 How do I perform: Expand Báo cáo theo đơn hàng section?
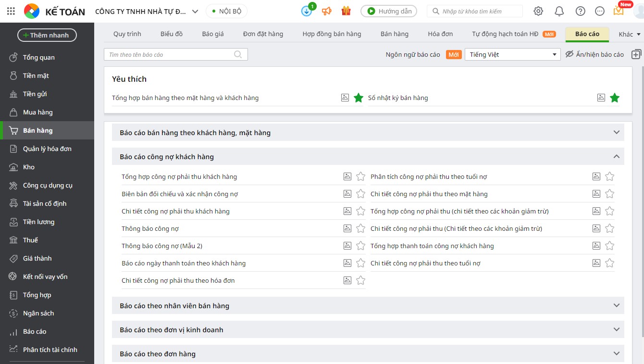(368, 353)
